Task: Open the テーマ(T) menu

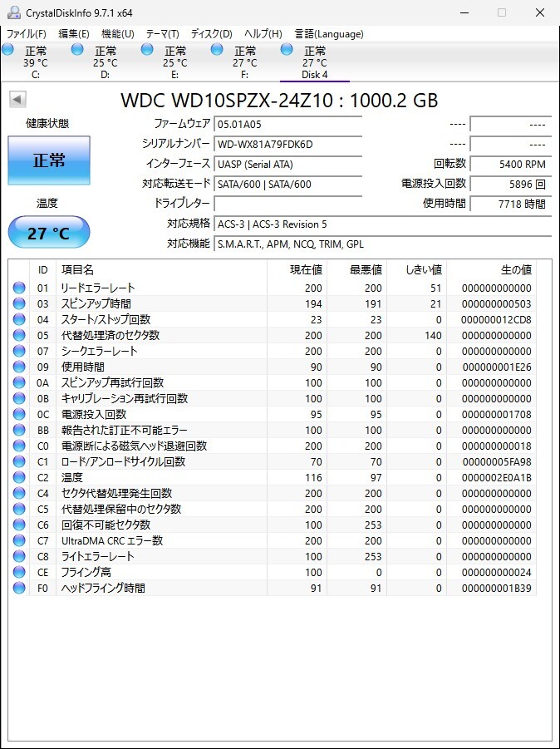Action: (x=162, y=34)
